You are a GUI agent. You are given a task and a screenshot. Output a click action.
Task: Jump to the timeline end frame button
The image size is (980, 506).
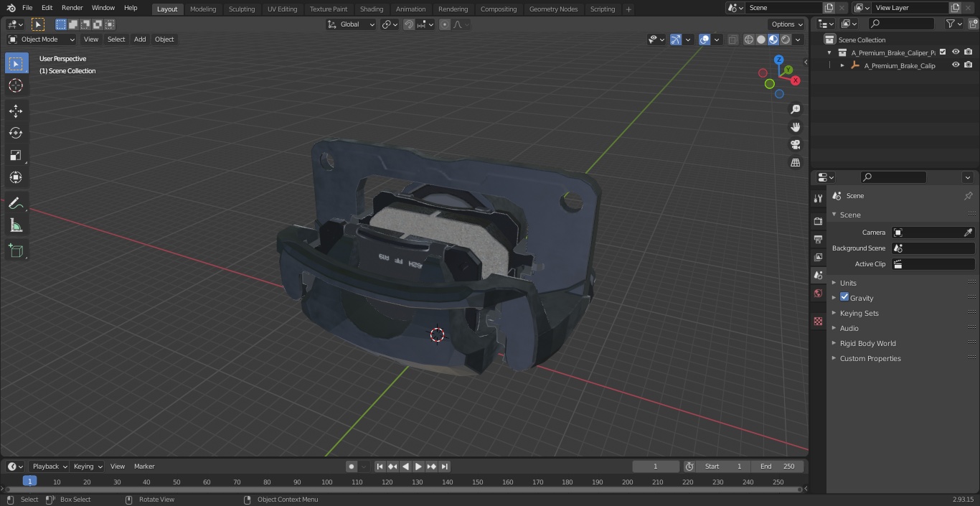[x=444, y=467]
